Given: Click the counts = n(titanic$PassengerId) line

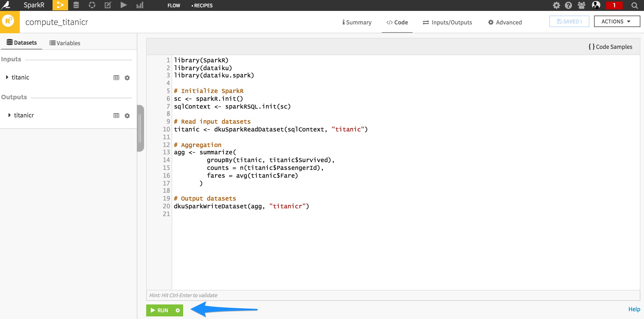Looking at the screenshot, I should click(265, 168).
